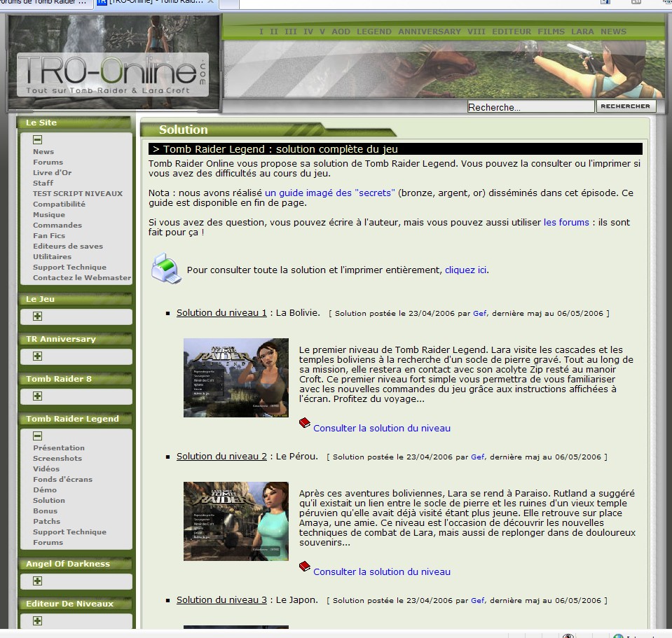Switch to the TRO-Online browser tab
Image resolution: width=672 pixels, height=638 pixels.
tap(156, 4)
